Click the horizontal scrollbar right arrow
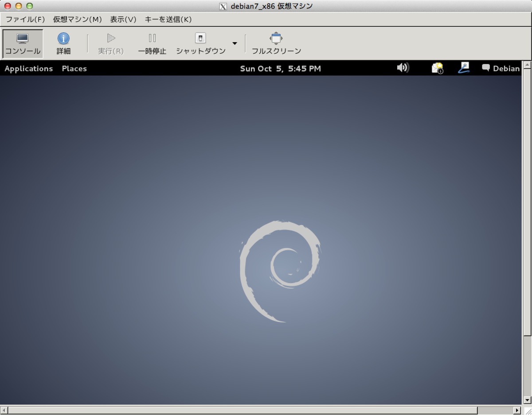Viewport: 532px width, 415px height. (517, 410)
